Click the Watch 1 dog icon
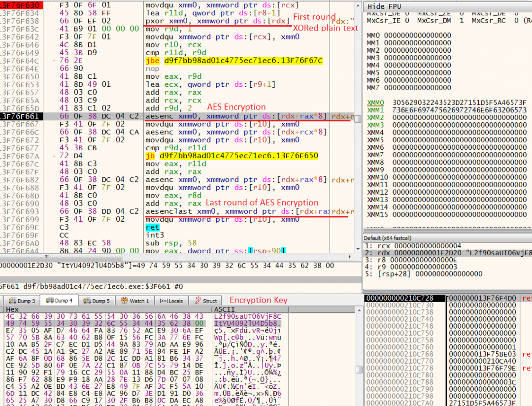Image resolution: width=532 pixels, height=406 pixels. (124, 301)
